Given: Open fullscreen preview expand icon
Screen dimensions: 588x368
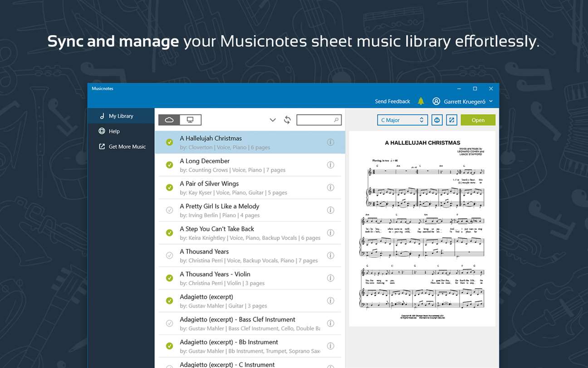Looking at the screenshot, I should (x=451, y=120).
